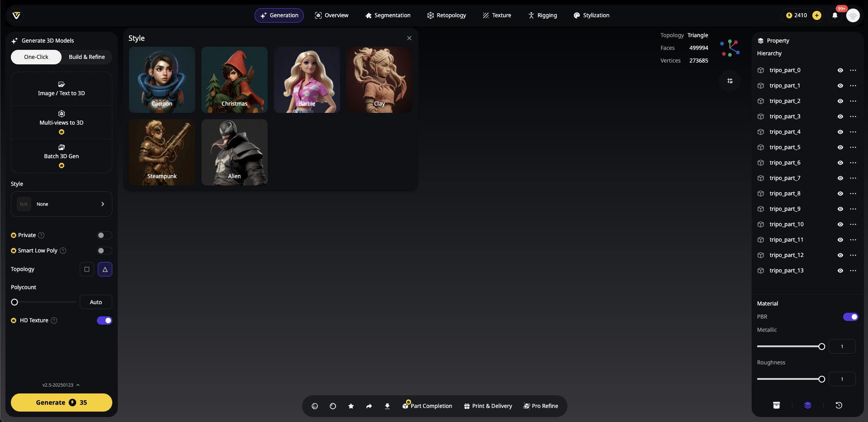
Task: Go to the Texture tab
Action: click(497, 15)
